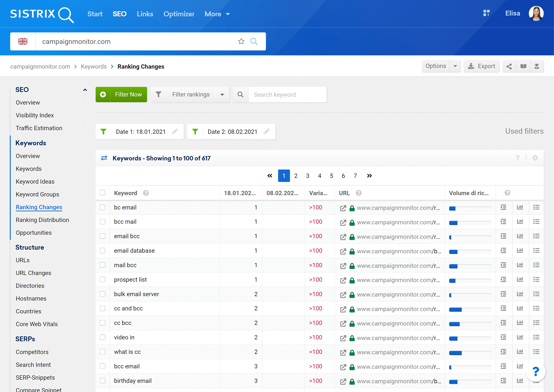Click the Filter Now button
The image size is (554, 392).
pyautogui.click(x=121, y=95)
